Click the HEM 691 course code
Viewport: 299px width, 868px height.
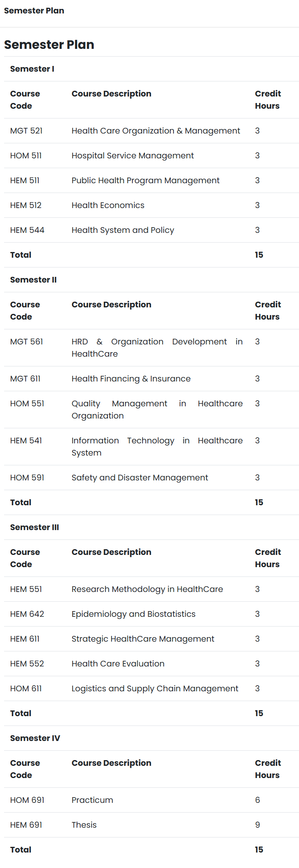coord(26,825)
